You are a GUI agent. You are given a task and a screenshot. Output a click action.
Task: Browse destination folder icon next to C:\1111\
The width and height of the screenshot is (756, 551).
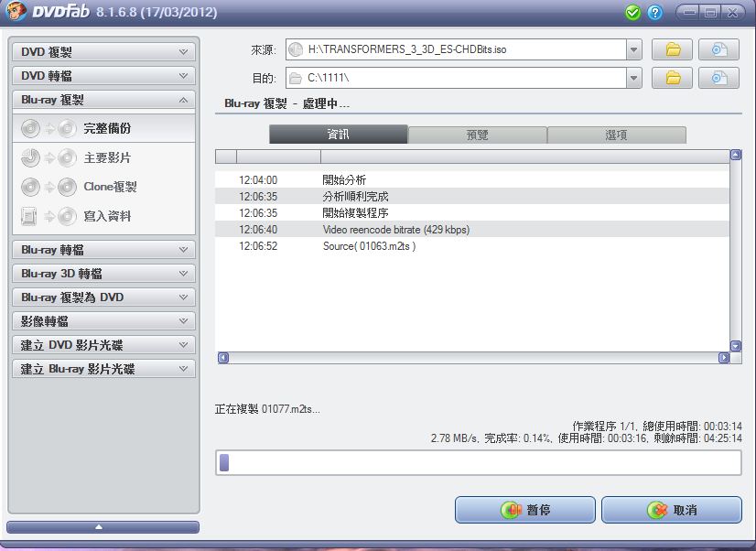coord(672,78)
